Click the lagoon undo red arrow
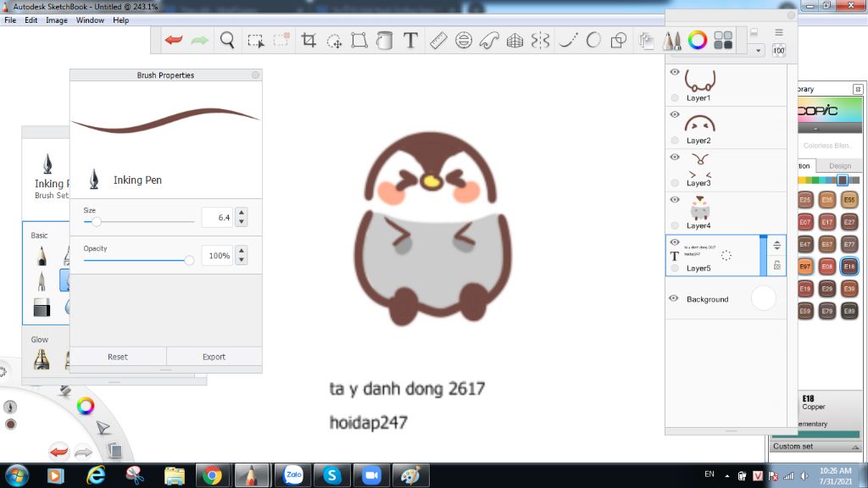868x488 pixels. (58, 452)
